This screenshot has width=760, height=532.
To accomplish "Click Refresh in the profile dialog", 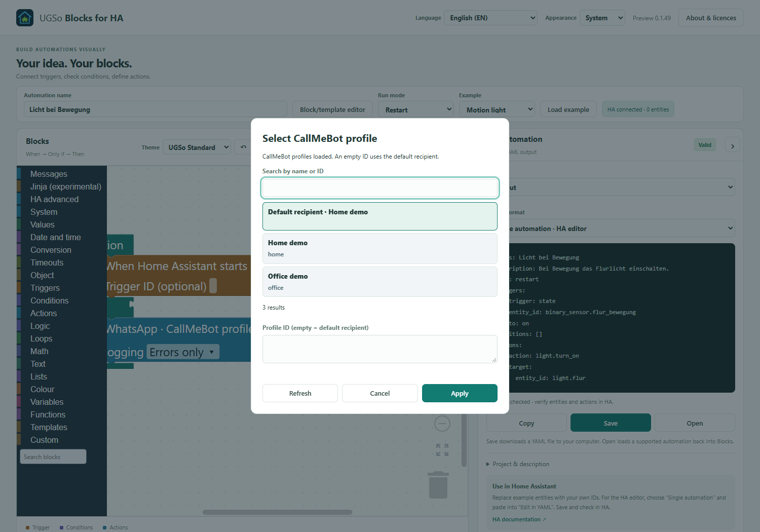I will (300, 393).
